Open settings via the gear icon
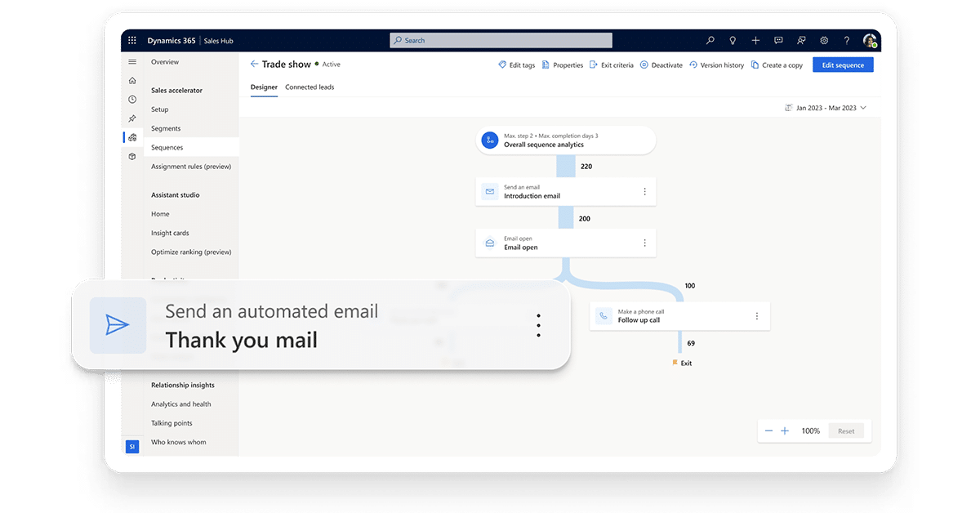980x513 pixels. (x=824, y=40)
